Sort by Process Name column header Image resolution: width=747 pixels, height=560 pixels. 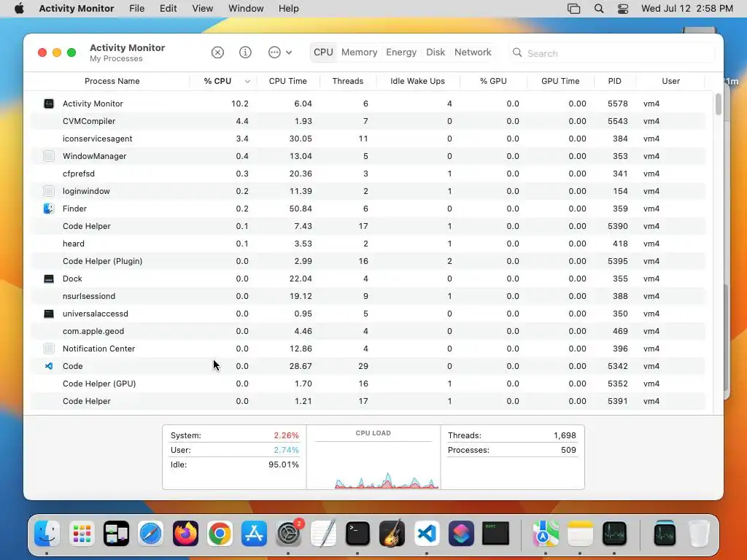112,81
